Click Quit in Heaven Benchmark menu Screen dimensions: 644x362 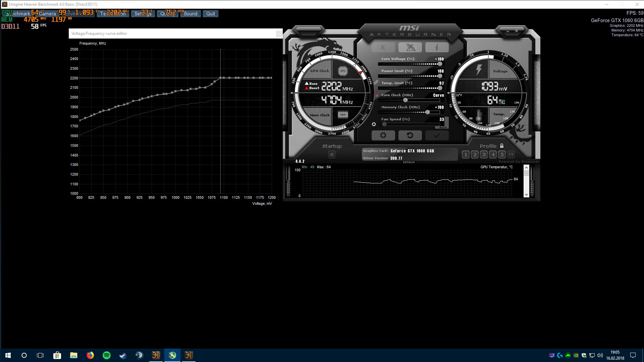click(211, 14)
